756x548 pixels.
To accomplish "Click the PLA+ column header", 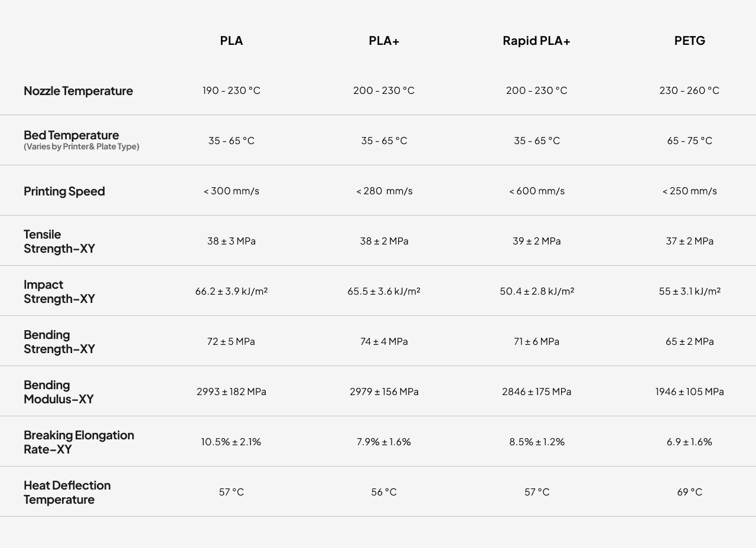I will (x=384, y=41).
